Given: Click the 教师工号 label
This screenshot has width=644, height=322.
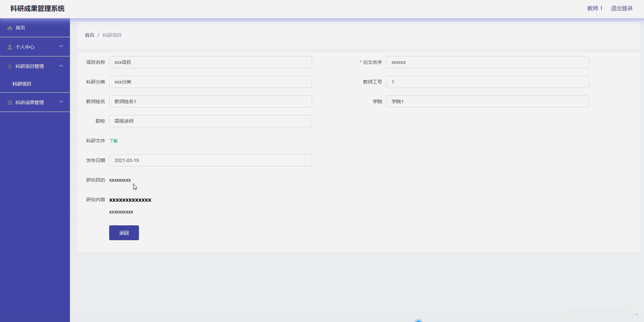Looking at the screenshot, I should pos(372,82).
